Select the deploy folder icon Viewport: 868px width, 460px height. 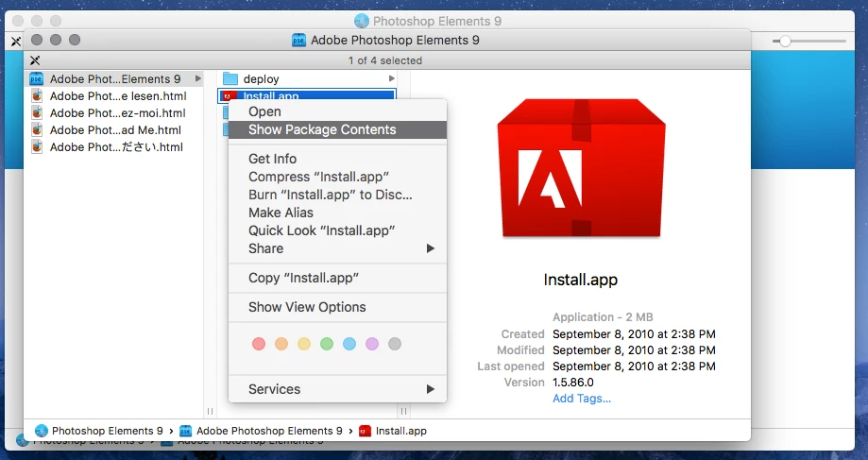[x=230, y=79]
